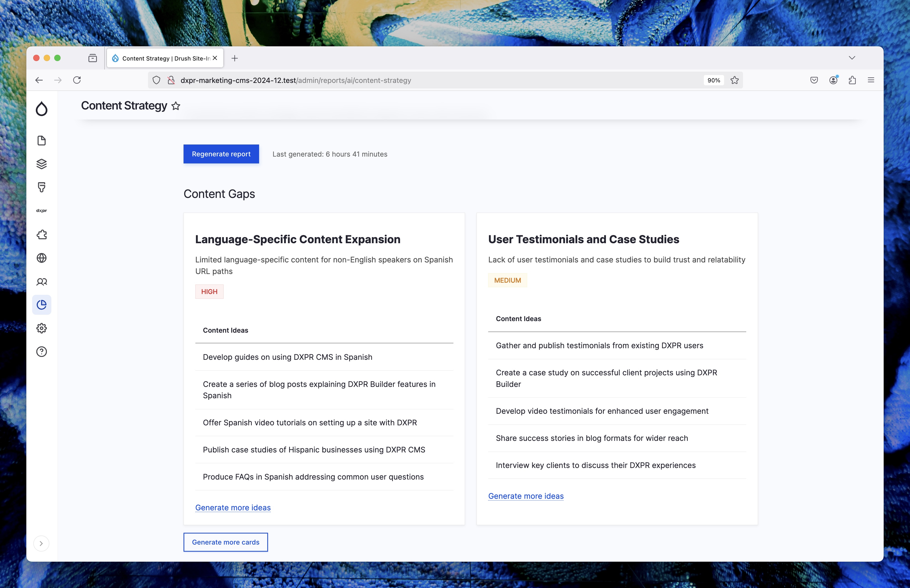Screen dimensions: 910x588
Task: Open the Structure layers icon in sidebar
Action: (x=41, y=164)
